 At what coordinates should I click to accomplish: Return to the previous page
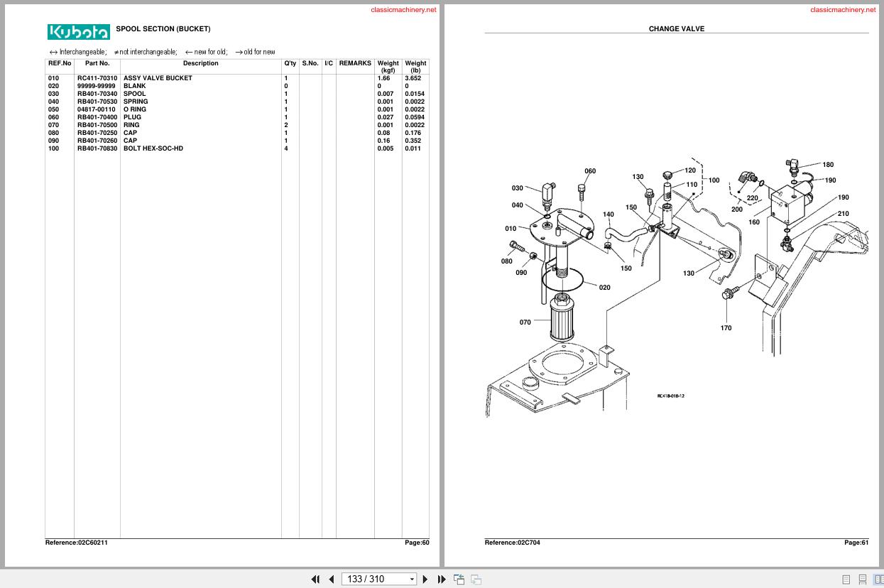click(x=331, y=579)
